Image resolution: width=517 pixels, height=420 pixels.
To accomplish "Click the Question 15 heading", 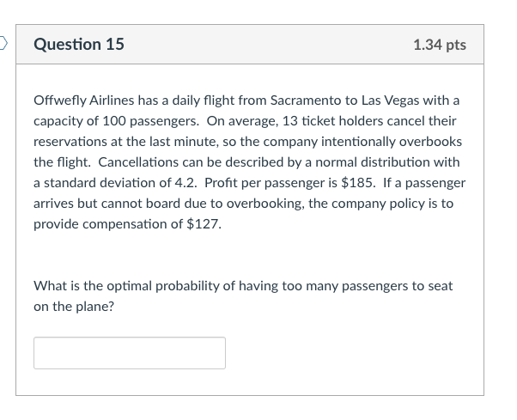I will point(79,44).
